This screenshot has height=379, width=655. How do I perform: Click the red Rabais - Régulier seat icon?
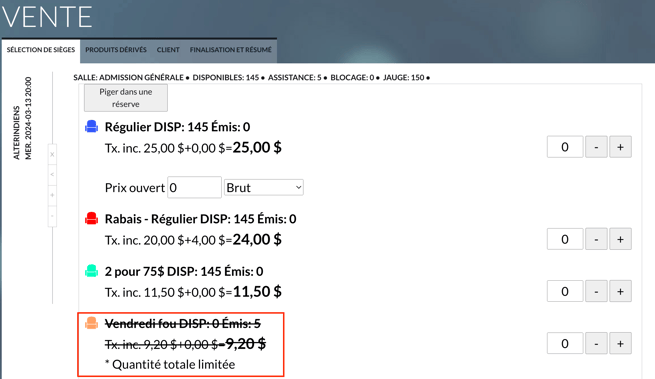(x=91, y=218)
